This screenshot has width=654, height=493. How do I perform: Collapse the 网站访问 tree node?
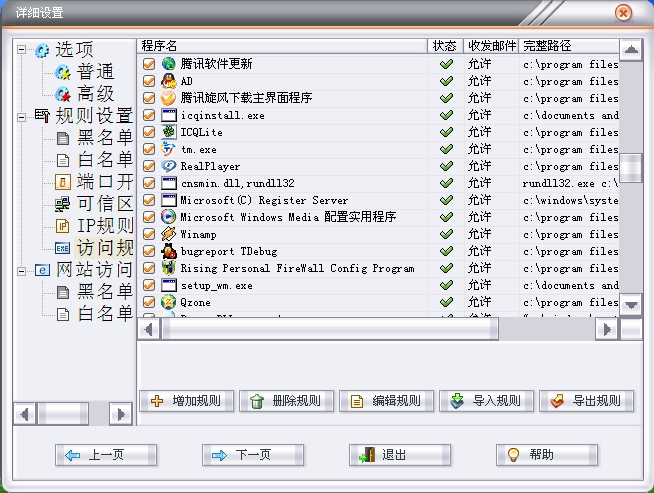click(x=21, y=272)
